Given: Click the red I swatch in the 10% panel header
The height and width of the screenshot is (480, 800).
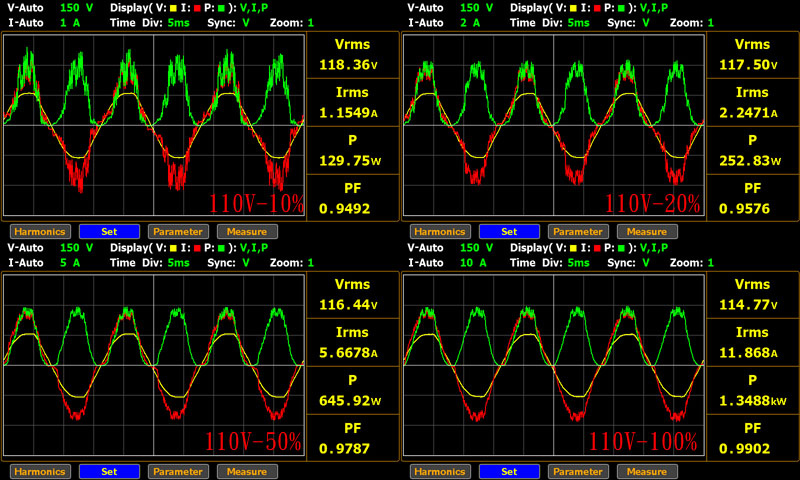Looking at the screenshot, I should pyautogui.click(x=197, y=8).
